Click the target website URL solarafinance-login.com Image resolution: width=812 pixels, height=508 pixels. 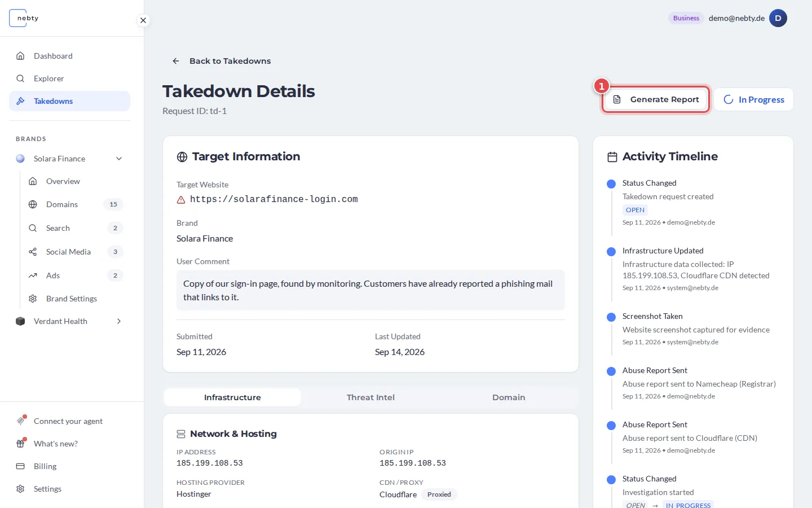point(274,199)
